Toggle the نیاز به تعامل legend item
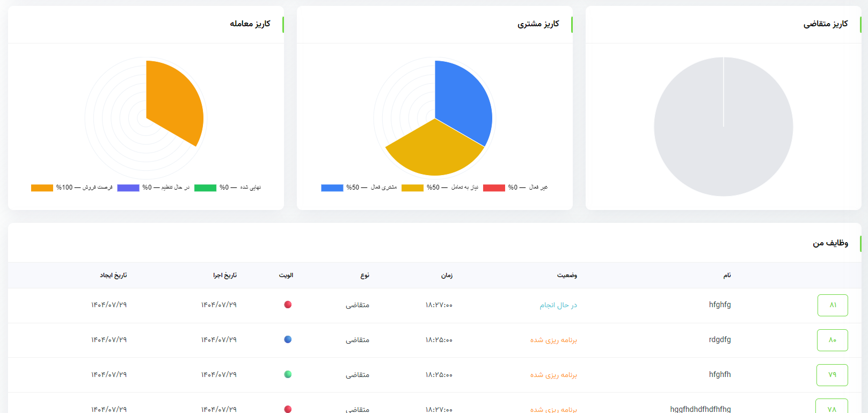This screenshot has width=868, height=413. [x=440, y=187]
